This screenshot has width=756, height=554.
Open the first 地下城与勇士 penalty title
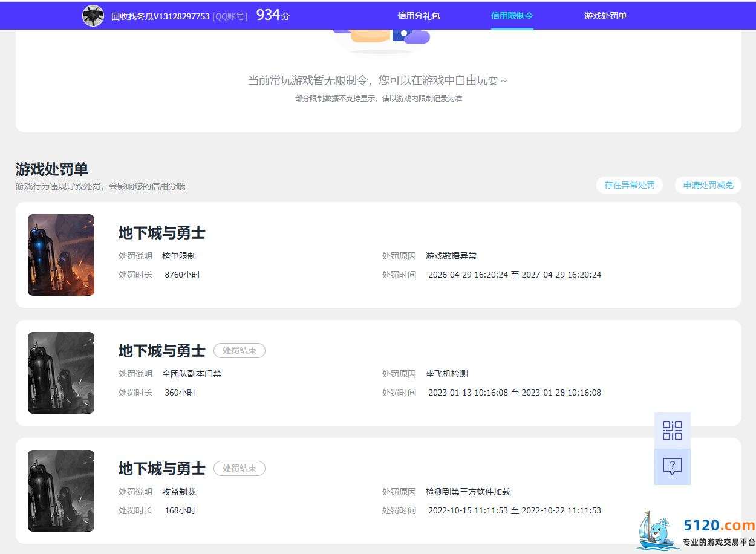162,233
